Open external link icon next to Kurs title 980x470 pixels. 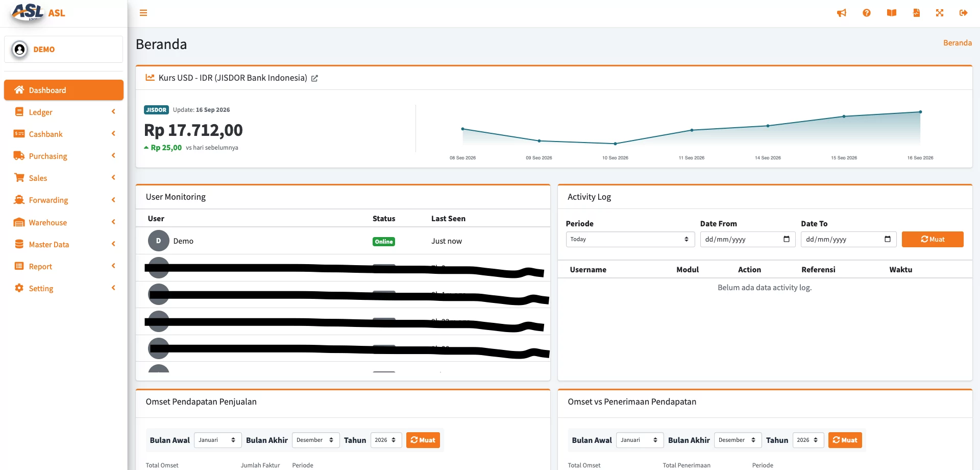point(314,78)
